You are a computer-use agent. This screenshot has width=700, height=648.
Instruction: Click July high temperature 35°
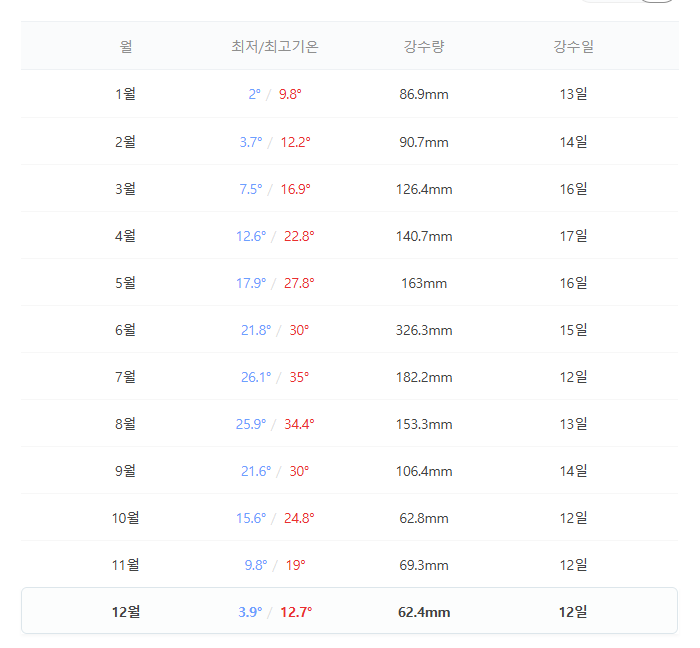point(299,377)
